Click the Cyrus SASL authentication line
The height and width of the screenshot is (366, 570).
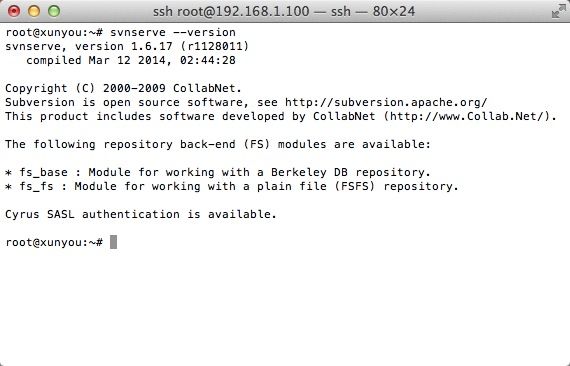(x=141, y=214)
